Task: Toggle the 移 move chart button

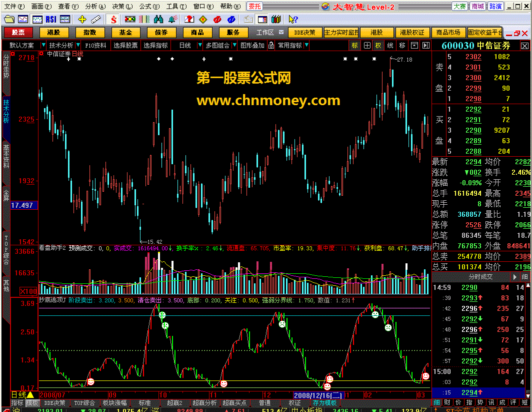Action: click(x=402, y=45)
